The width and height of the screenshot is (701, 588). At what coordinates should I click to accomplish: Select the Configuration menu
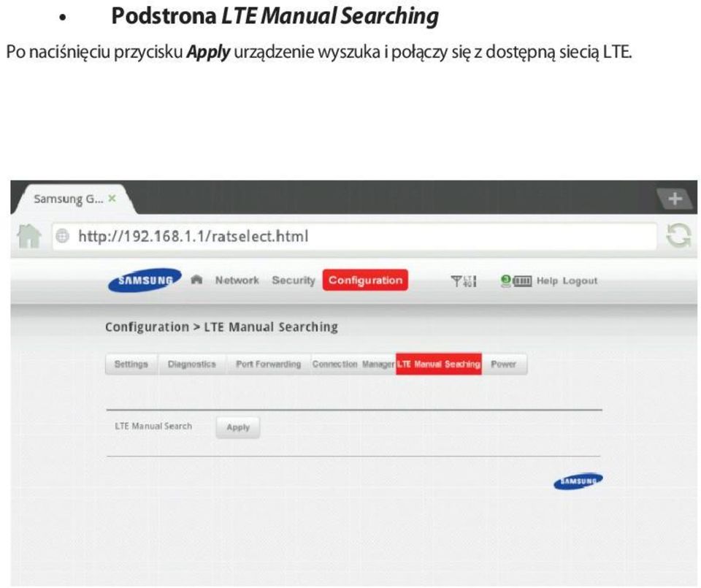click(x=364, y=280)
